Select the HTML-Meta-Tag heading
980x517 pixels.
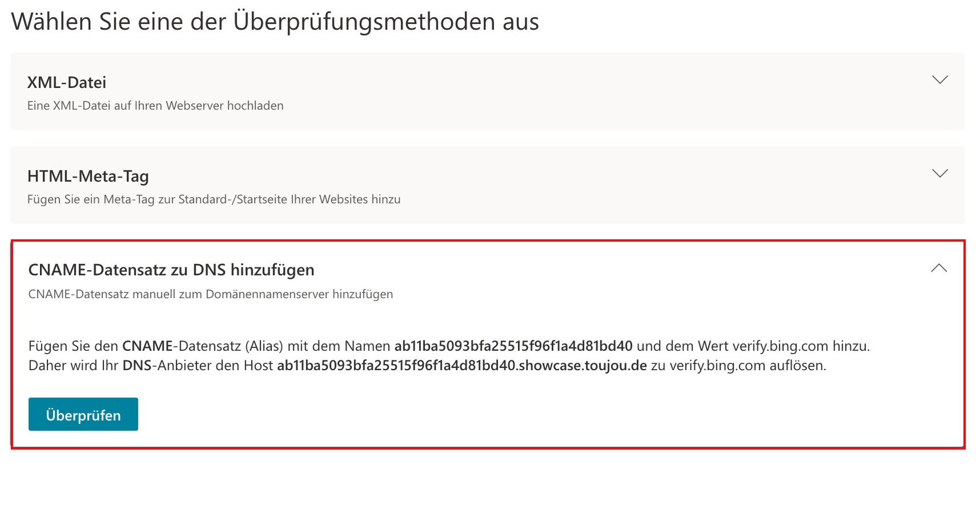(88, 177)
